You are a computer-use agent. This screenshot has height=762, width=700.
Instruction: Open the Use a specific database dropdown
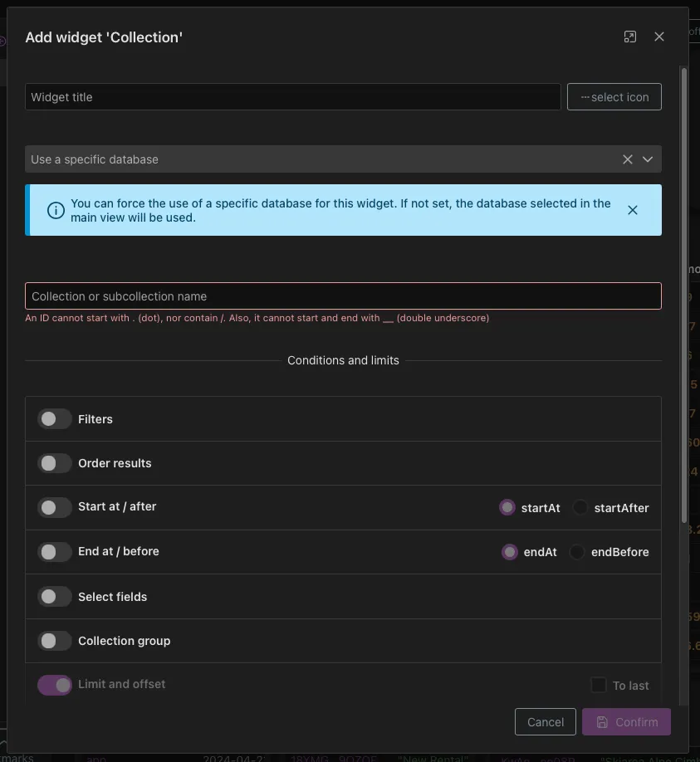[x=648, y=159]
